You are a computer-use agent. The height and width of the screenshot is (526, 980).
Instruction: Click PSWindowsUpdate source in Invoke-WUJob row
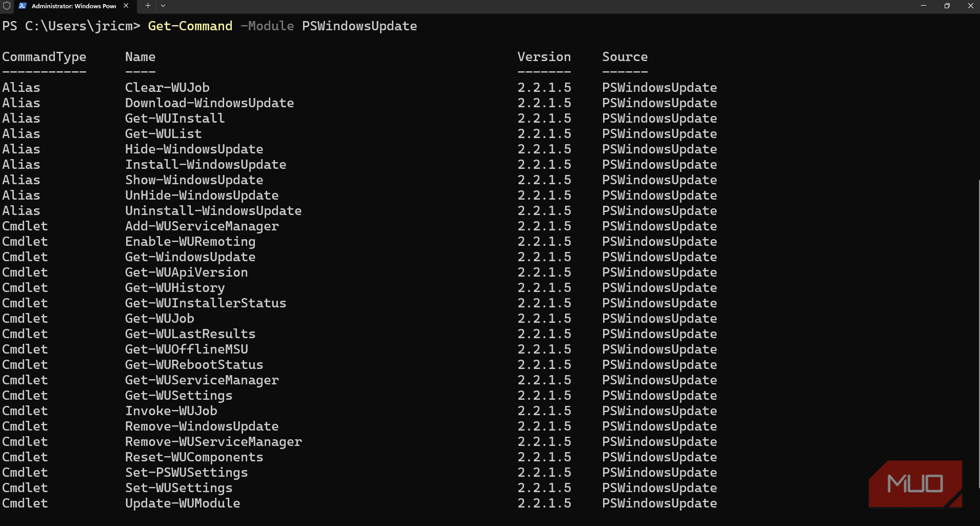[659, 411]
